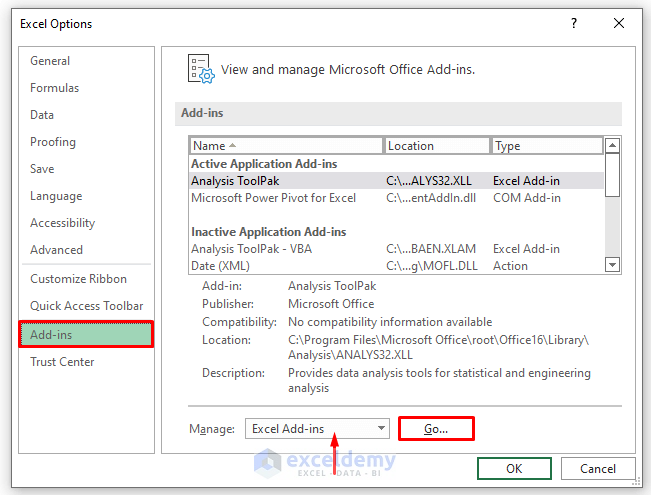Go to the Data options category

point(42,115)
